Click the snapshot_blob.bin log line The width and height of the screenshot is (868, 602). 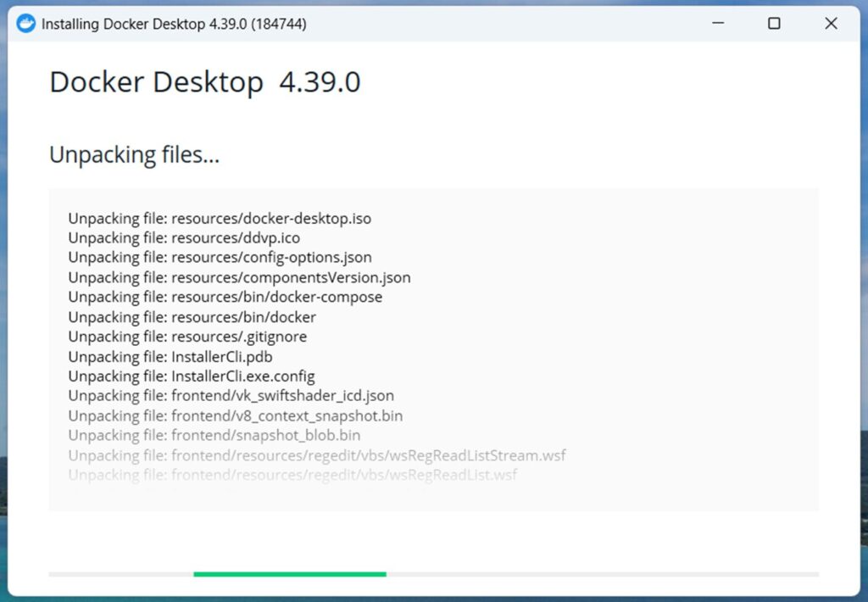[x=214, y=435]
